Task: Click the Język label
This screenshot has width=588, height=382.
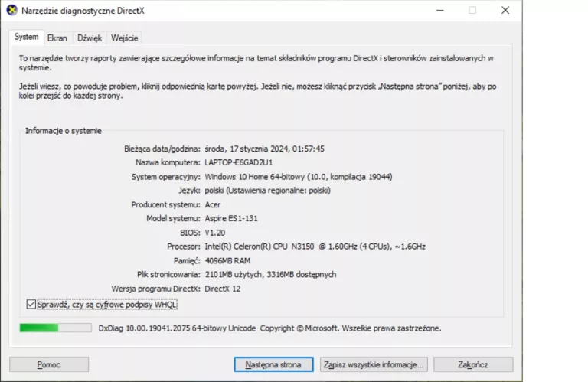Action: click(189, 191)
